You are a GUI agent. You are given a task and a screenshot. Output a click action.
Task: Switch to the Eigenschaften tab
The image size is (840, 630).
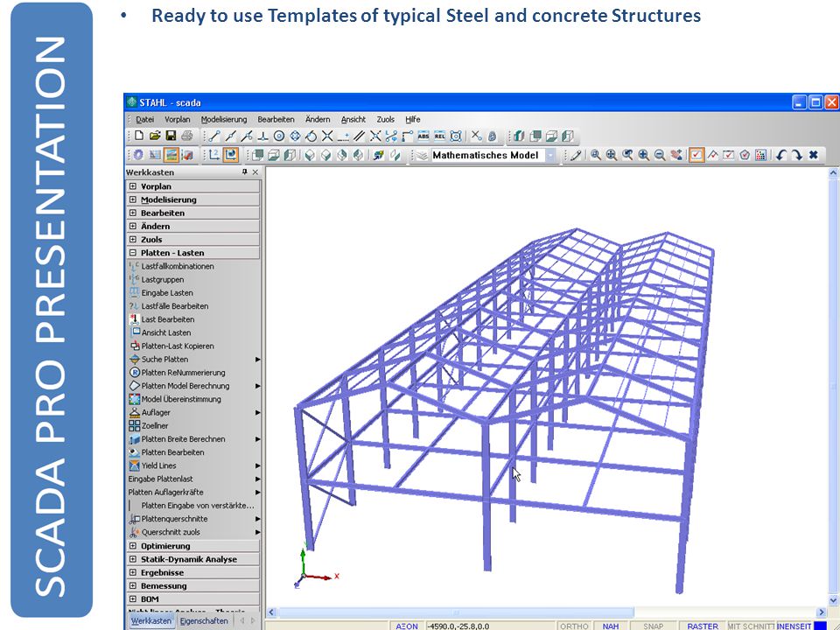204,621
